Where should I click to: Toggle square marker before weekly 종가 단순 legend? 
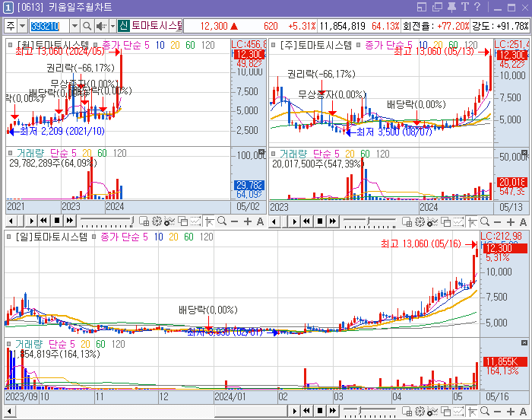coord(358,45)
